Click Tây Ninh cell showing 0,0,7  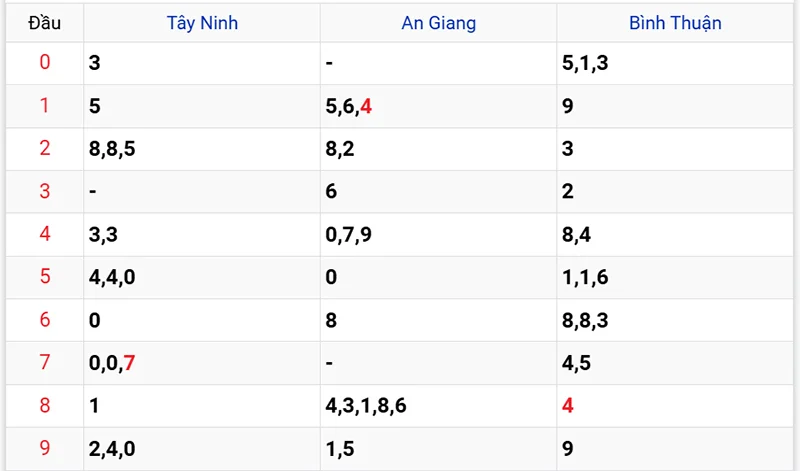point(112,363)
